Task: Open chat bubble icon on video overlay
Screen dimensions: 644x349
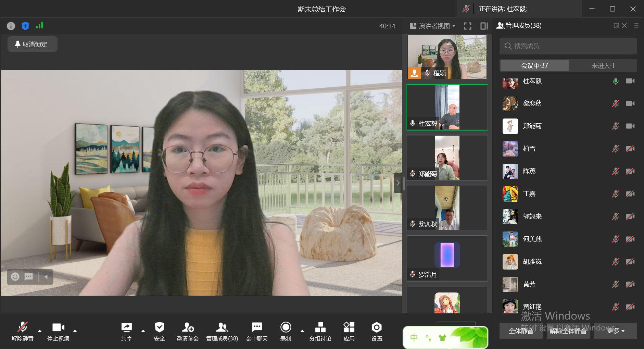Action: coord(29,277)
